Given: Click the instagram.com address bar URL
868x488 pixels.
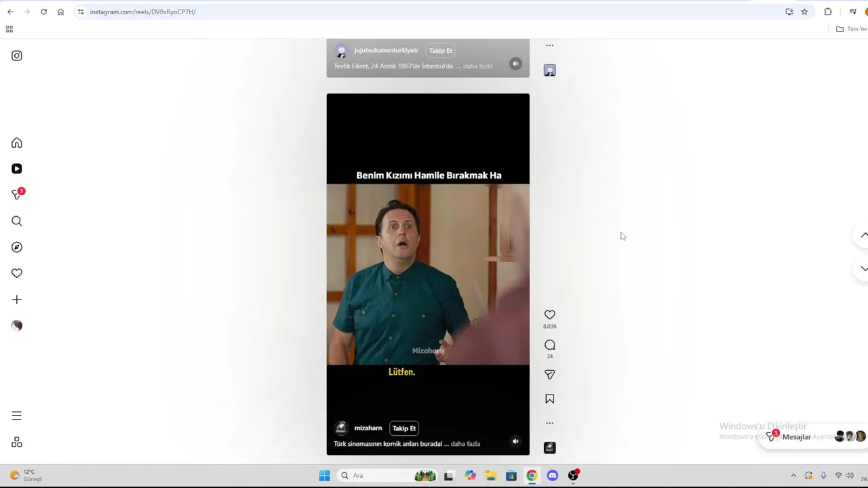Looking at the screenshot, I should [x=143, y=12].
